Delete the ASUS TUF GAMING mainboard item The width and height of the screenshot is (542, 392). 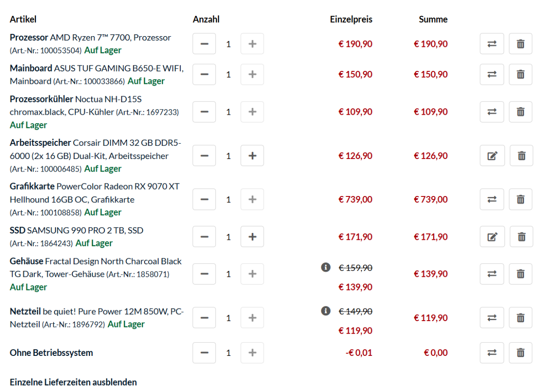(x=521, y=75)
